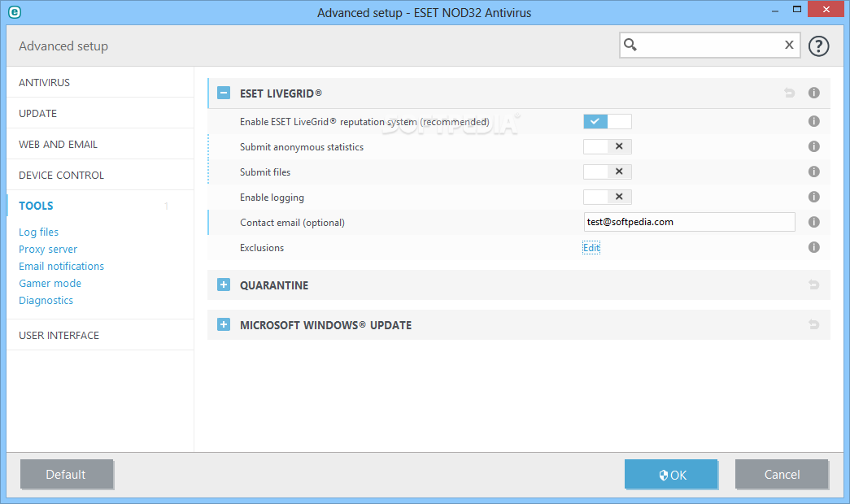
Task: Enable the Submit files switch
Action: 607,172
